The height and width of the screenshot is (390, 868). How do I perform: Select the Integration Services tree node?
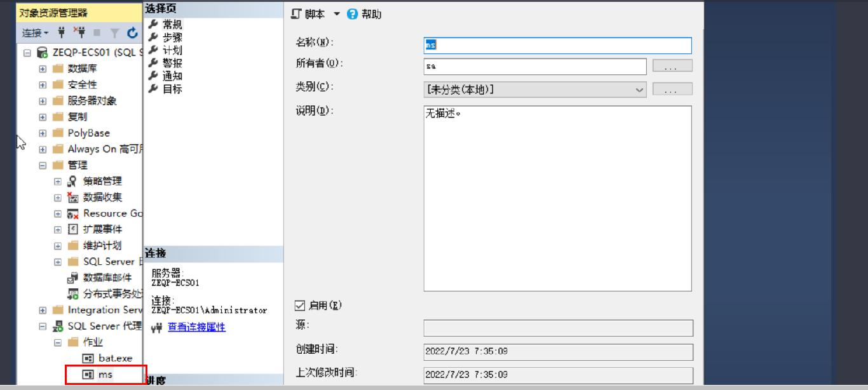pyautogui.click(x=105, y=310)
